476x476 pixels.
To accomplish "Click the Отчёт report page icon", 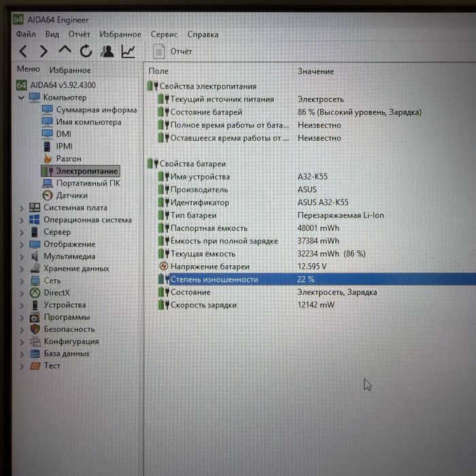I will tap(159, 51).
